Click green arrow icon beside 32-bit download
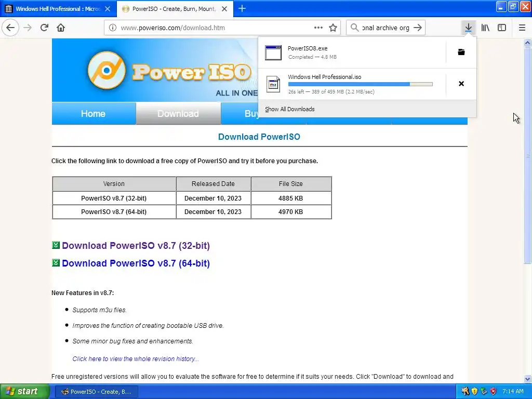Viewport: 532px width, 399px height. 56,245
